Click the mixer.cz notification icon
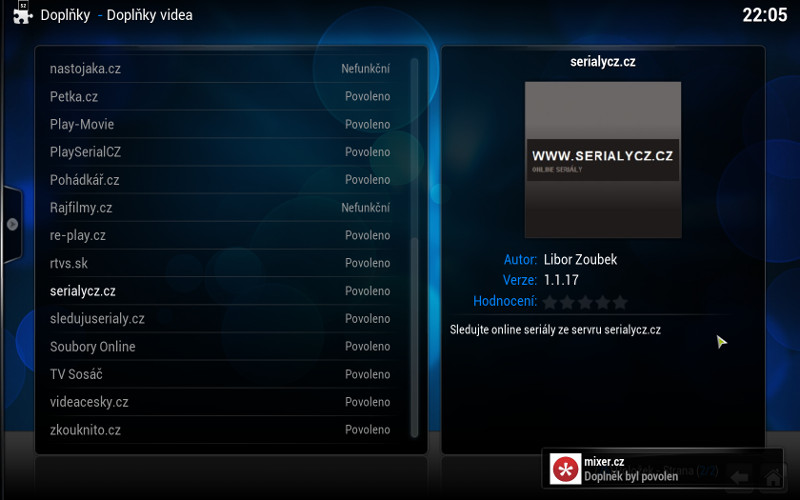Image resolution: width=800 pixels, height=500 pixels. pyautogui.click(x=565, y=469)
